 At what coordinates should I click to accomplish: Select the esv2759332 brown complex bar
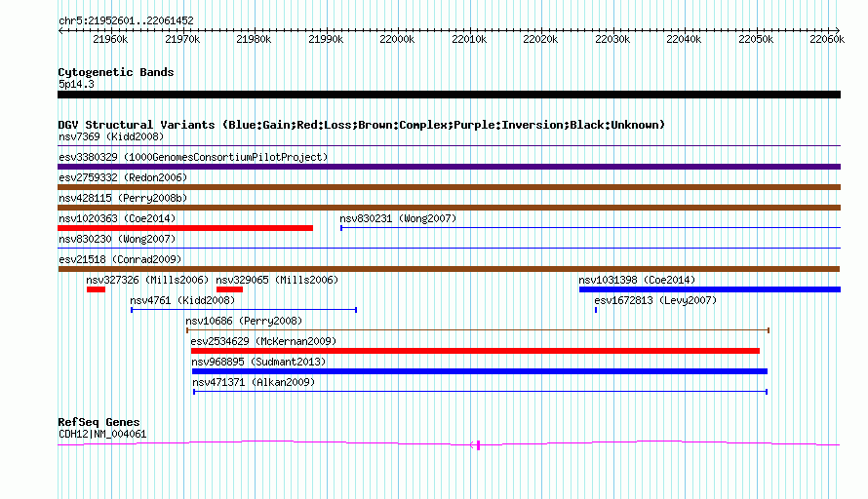pyautogui.click(x=449, y=187)
